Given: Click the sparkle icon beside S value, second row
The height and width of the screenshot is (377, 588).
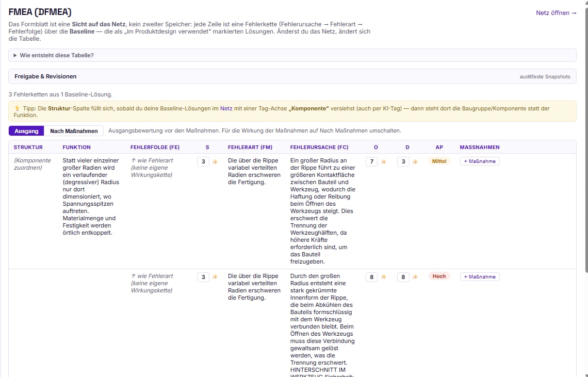Looking at the screenshot, I should click(215, 277).
